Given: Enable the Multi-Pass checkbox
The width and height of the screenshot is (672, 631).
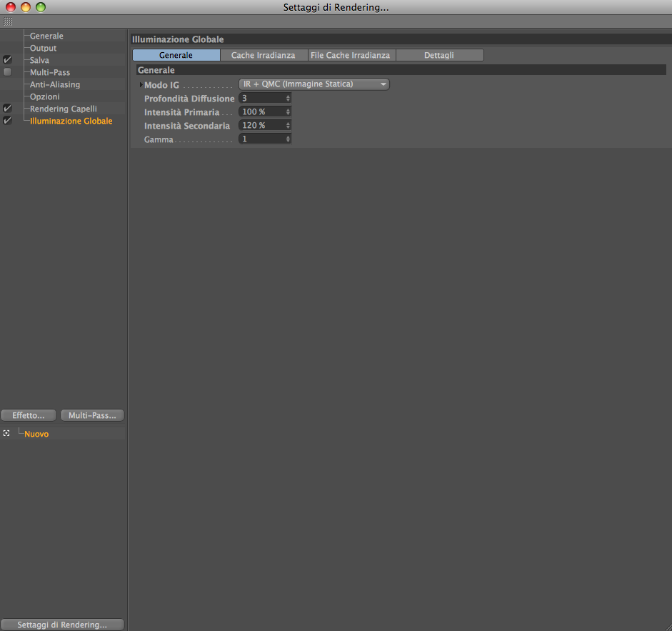Looking at the screenshot, I should [x=7, y=72].
